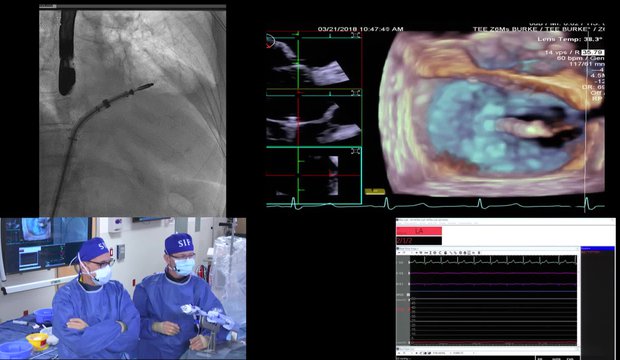The image size is (620, 360).
Task: Click the yellow label below 3D volume
Action: (x=374, y=191)
